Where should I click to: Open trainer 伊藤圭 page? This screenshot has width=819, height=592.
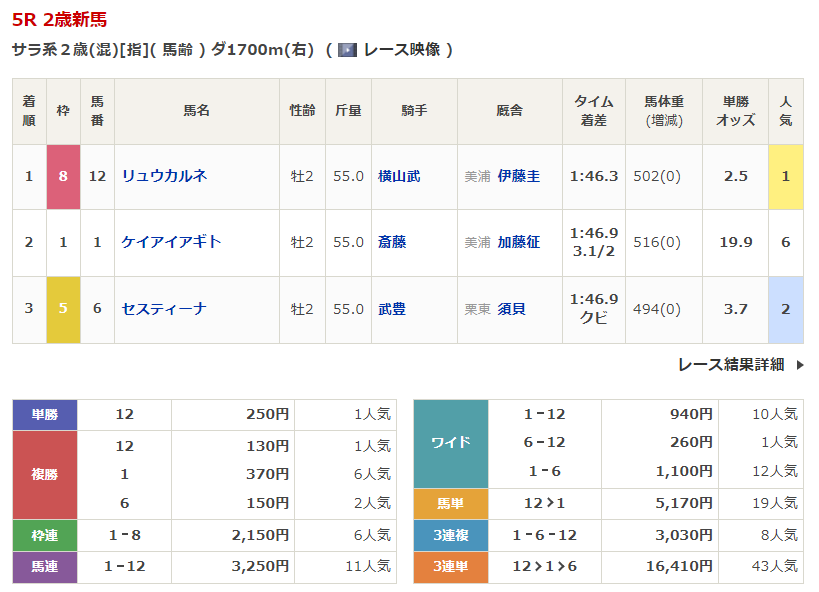tap(518, 176)
